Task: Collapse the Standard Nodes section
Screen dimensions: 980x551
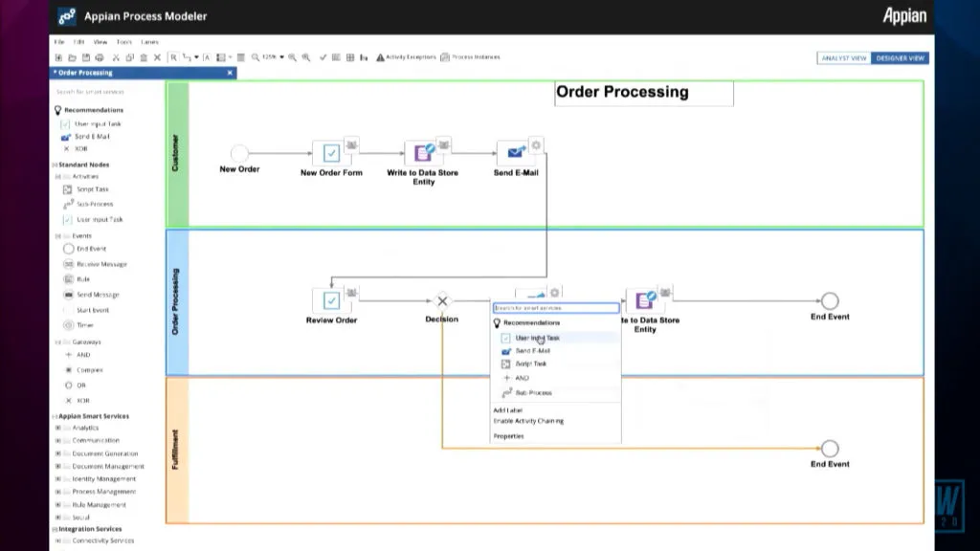Action: (55, 165)
